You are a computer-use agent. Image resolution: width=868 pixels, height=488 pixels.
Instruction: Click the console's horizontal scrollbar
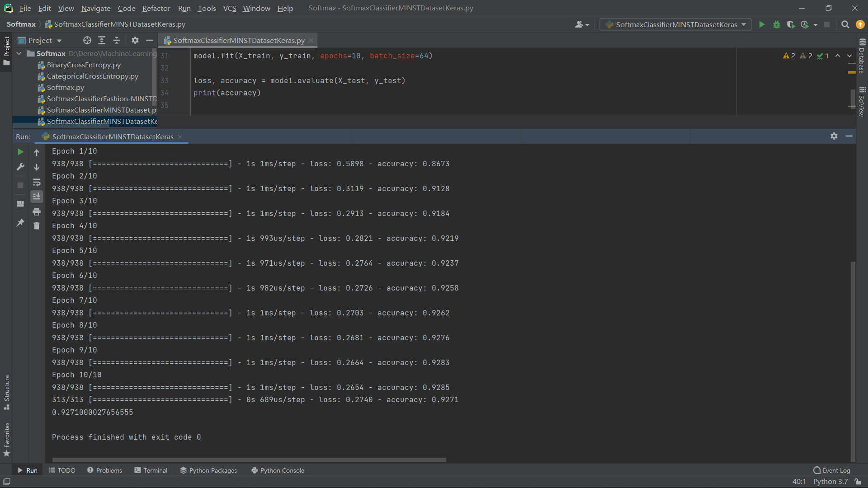coord(249,460)
